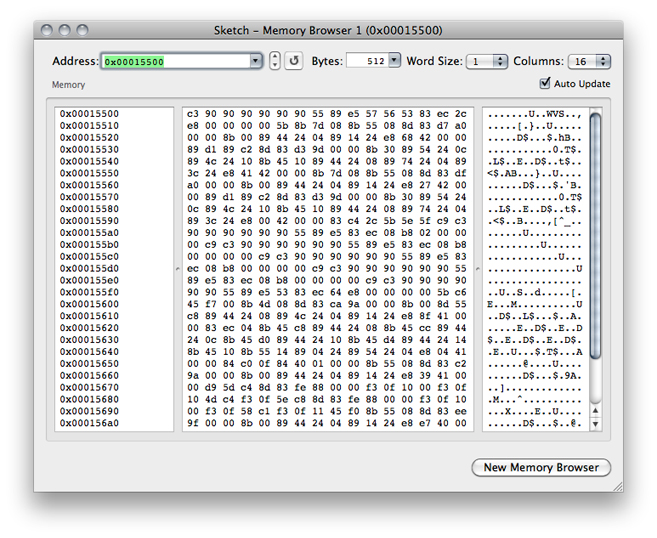Zoom the Memory Browser window

pos(83,30)
